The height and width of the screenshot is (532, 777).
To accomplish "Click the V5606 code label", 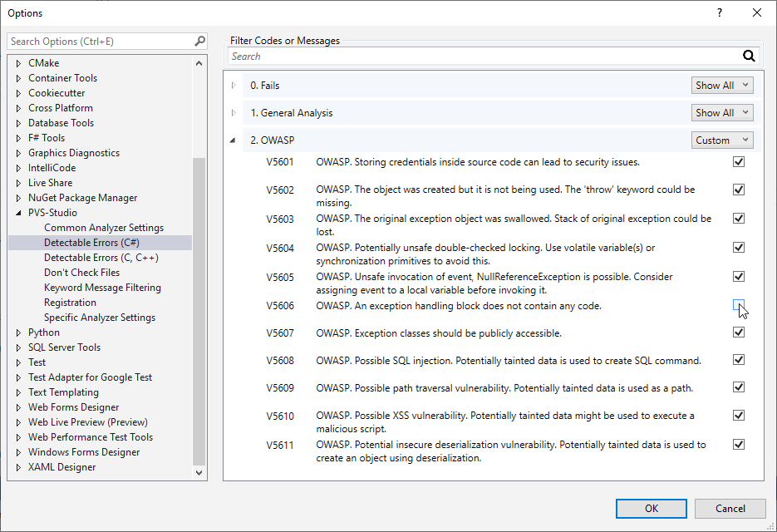I will (x=280, y=306).
